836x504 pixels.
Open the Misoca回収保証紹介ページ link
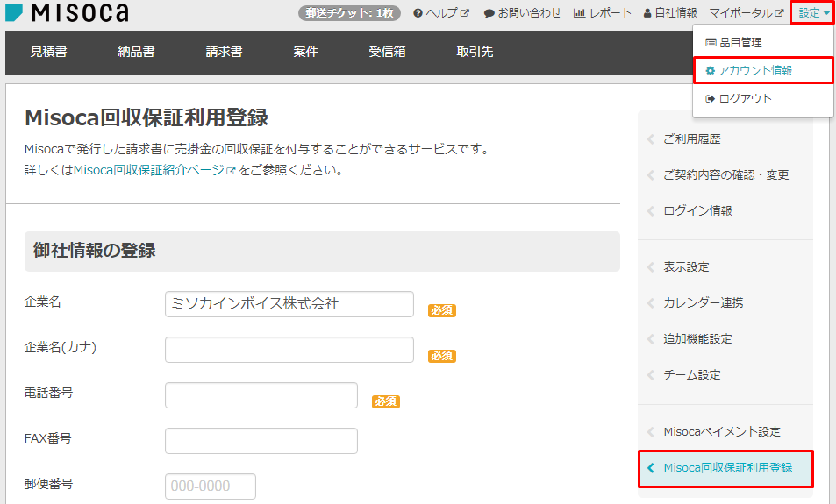[x=154, y=171]
